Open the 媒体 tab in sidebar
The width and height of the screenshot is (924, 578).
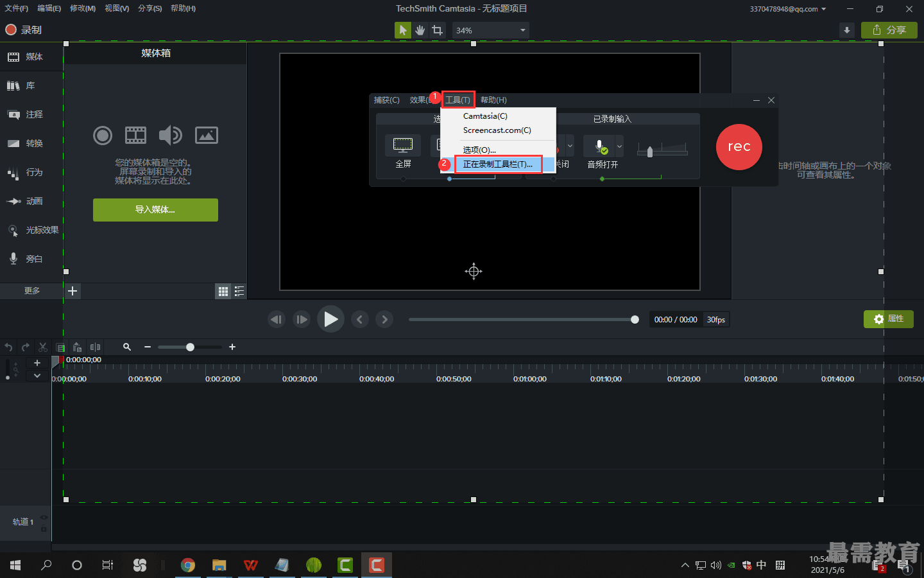(x=31, y=57)
